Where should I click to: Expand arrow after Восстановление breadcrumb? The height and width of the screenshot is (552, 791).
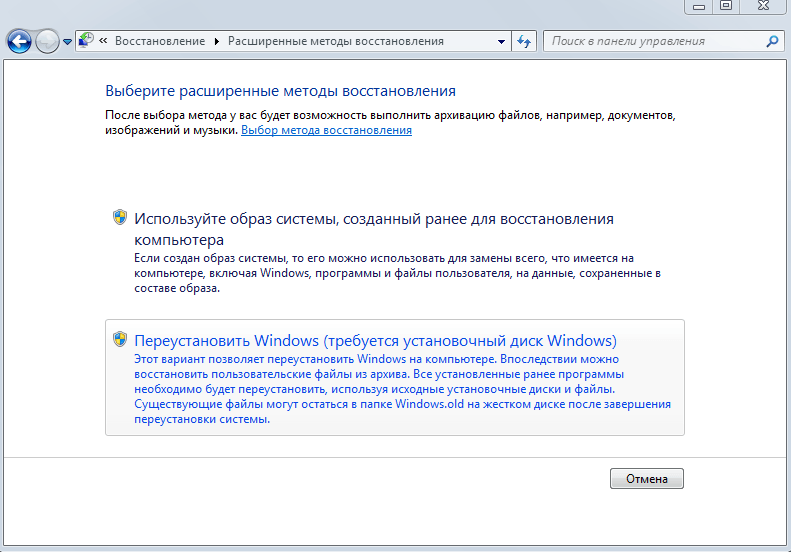216,41
